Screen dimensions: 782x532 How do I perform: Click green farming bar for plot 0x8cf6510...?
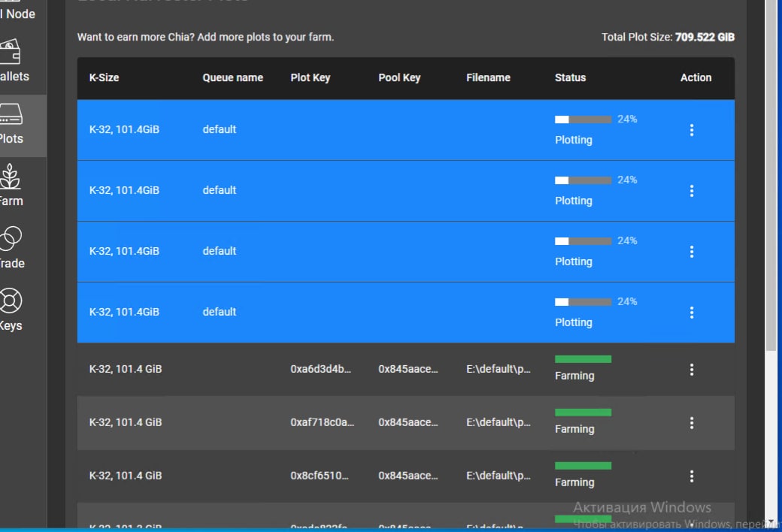point(583,466)
